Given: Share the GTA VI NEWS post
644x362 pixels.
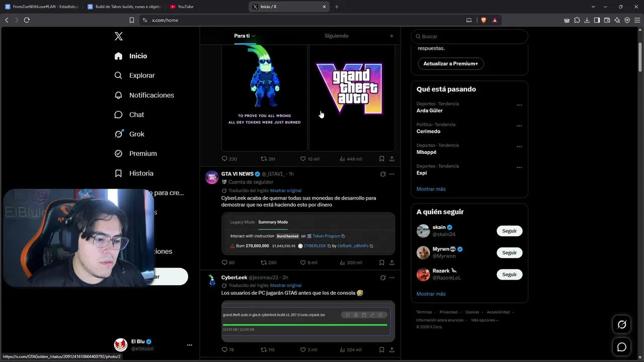Looking at the screenshot, I should tap(392, 262).
